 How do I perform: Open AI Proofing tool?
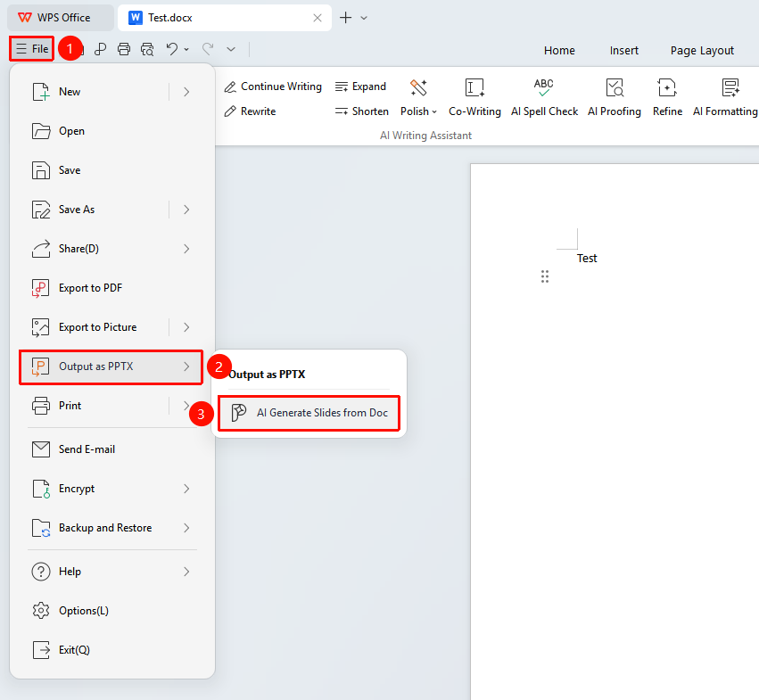(615, 98)
